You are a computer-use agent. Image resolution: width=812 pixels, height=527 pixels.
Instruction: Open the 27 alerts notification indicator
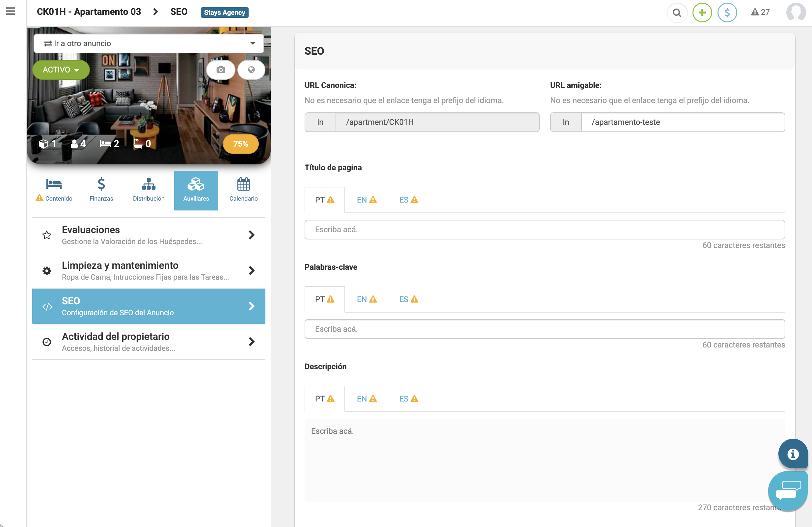pos(760,12)
